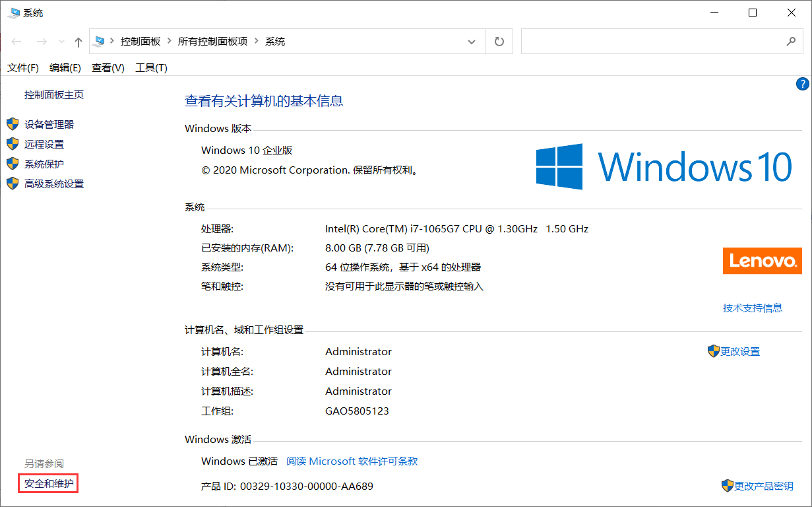Open 技术支持信息 link

coord(753,308)
